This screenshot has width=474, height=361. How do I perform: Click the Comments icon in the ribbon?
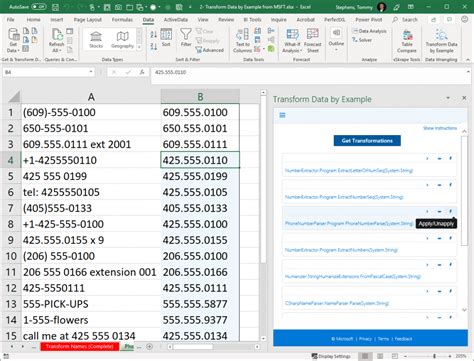coord(450,20)
